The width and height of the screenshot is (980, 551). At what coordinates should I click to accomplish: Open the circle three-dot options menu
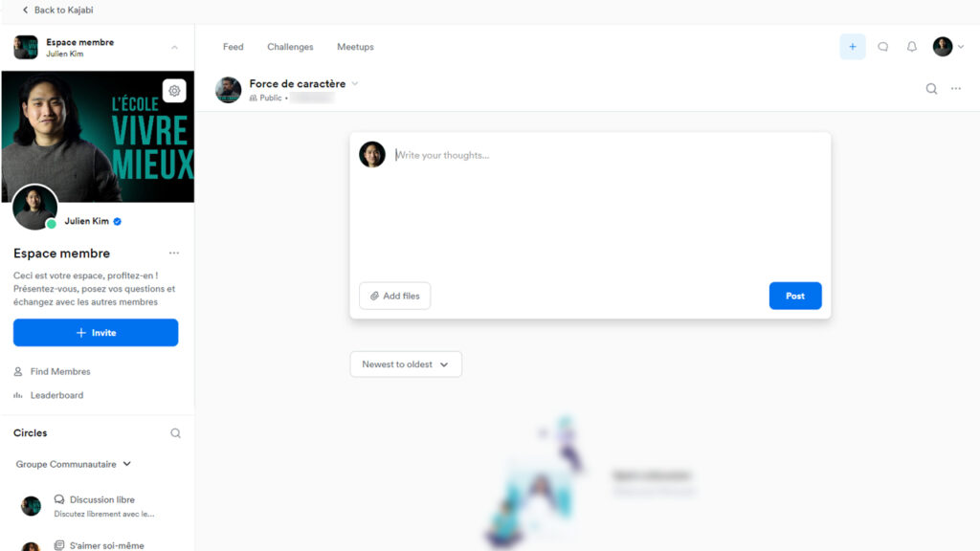[x=956, y=89]
